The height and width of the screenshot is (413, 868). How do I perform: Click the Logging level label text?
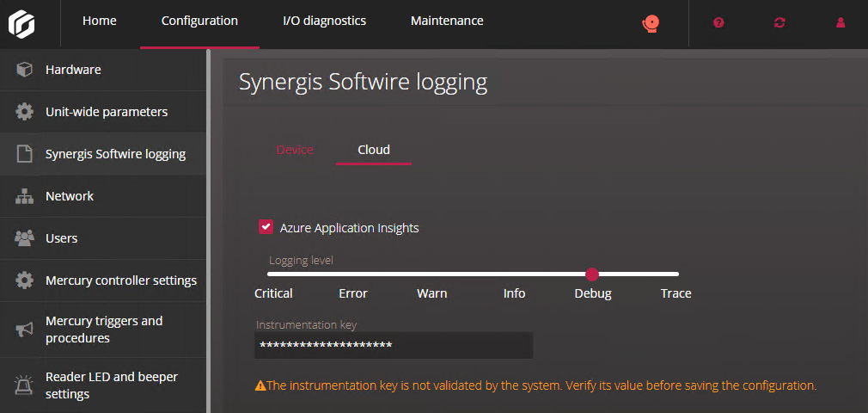tap(301, 260)
